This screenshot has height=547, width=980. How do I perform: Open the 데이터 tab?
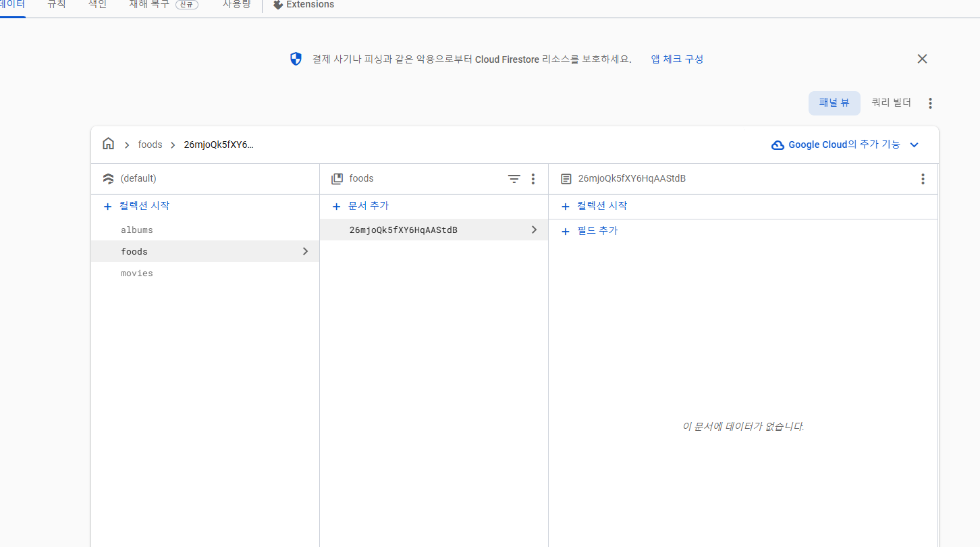coord(12,5)
